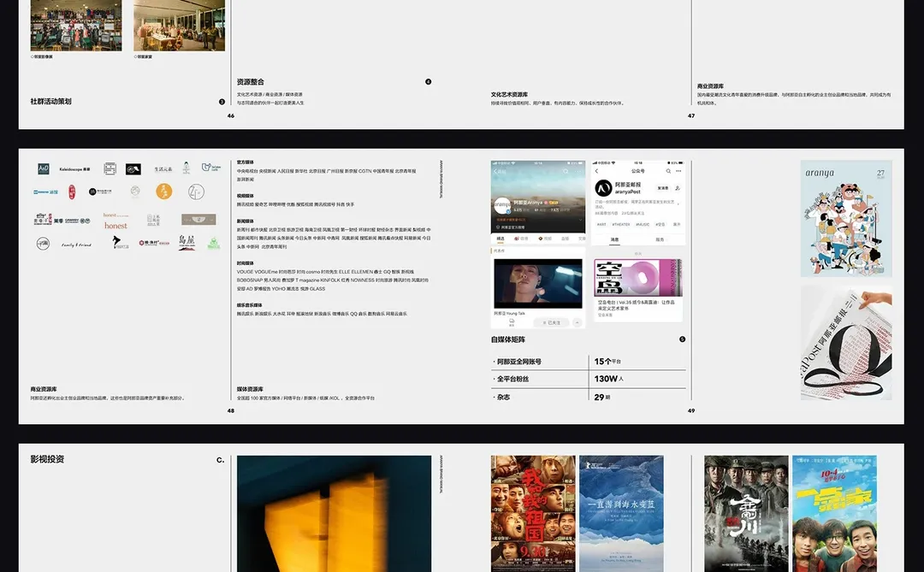This screenshot has height=572, width=924.
Task: Open the aranya magazine cover number 27
Action: 846,219
